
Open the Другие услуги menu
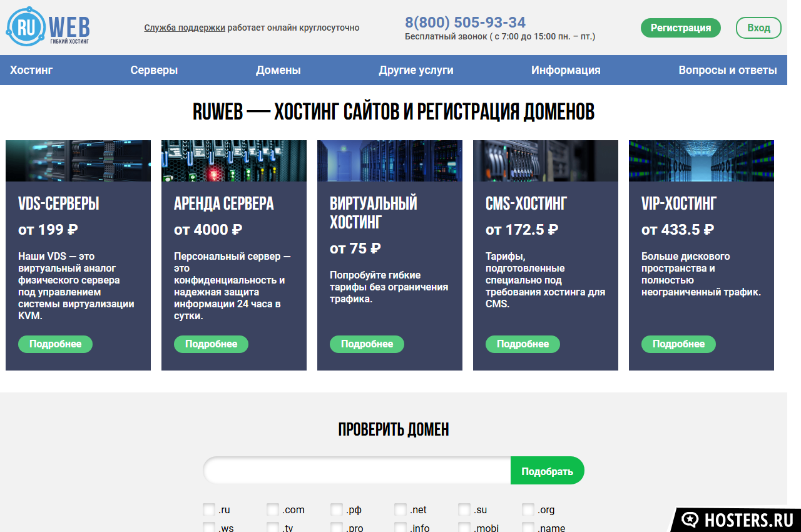[416, 70]
